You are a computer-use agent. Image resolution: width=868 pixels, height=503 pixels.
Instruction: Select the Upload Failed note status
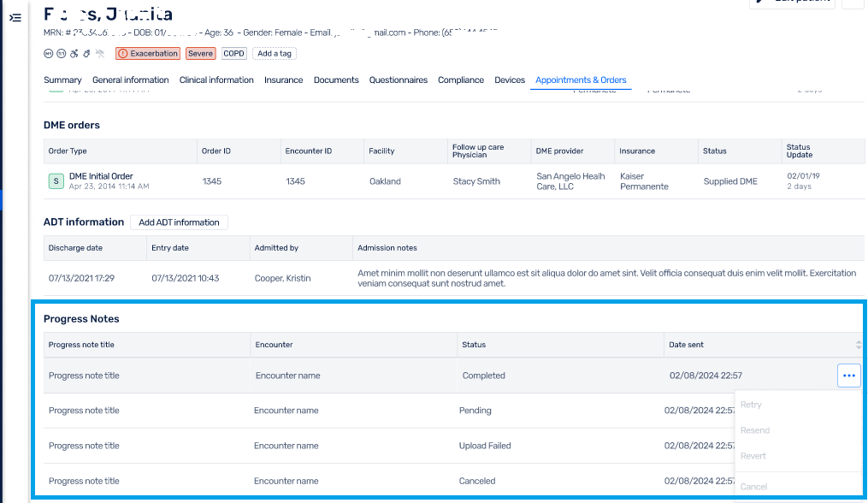(x=485, y=446)
